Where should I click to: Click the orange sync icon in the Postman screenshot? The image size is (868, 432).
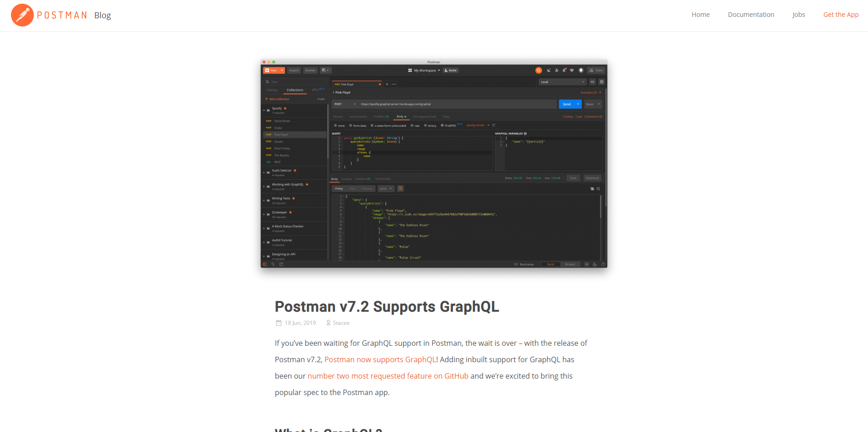538,70
